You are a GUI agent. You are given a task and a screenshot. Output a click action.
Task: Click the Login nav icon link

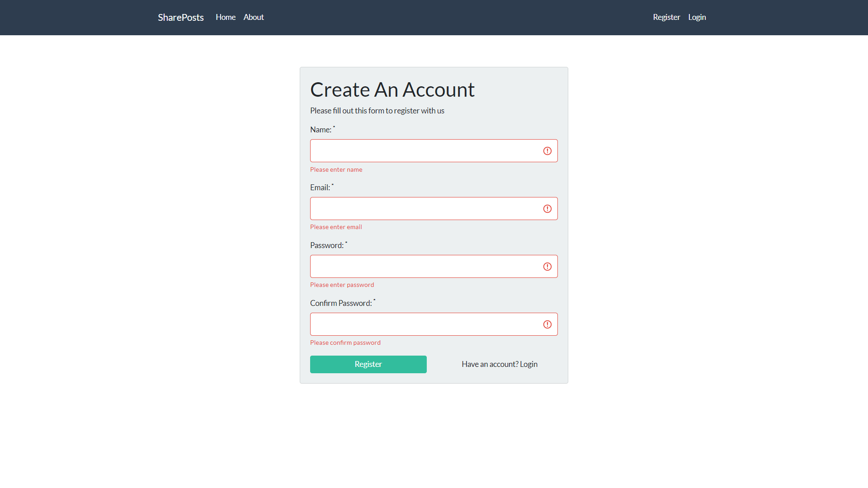[x=697, y=17]
